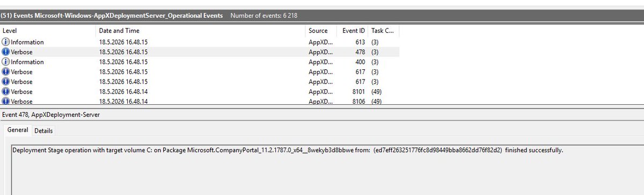Click the Verbose icon on event 478 row
This screenshot has width=644, height=195.
(6, 52)
